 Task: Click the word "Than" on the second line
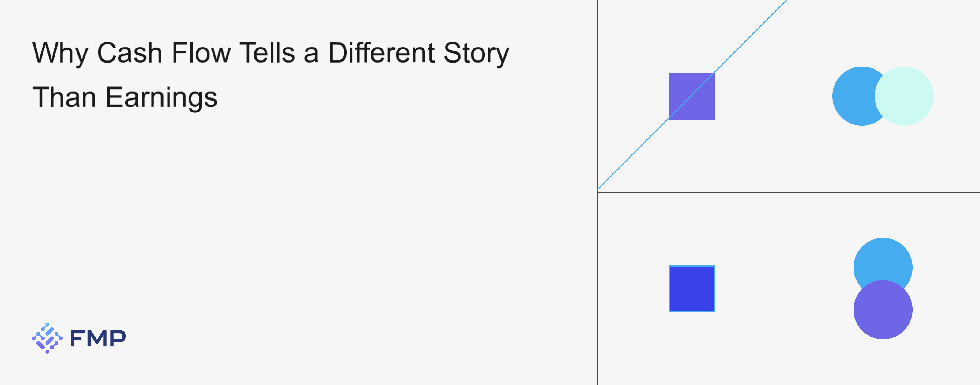[x=64, y=97]
